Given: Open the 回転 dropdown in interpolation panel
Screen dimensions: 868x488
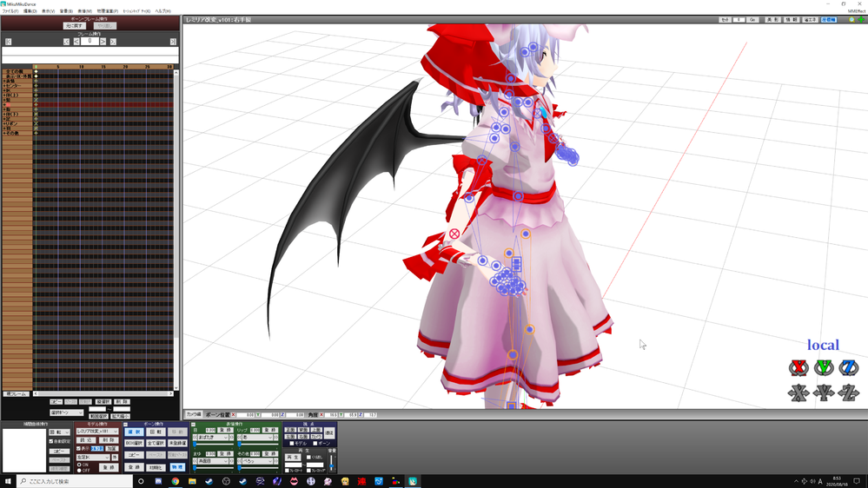Looking at the screenshot, I should coord(59,432).
